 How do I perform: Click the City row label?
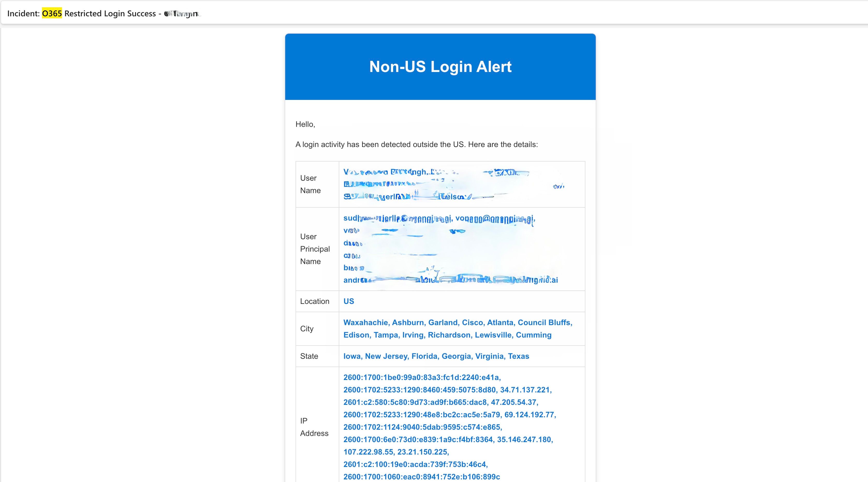pos(307,329)
